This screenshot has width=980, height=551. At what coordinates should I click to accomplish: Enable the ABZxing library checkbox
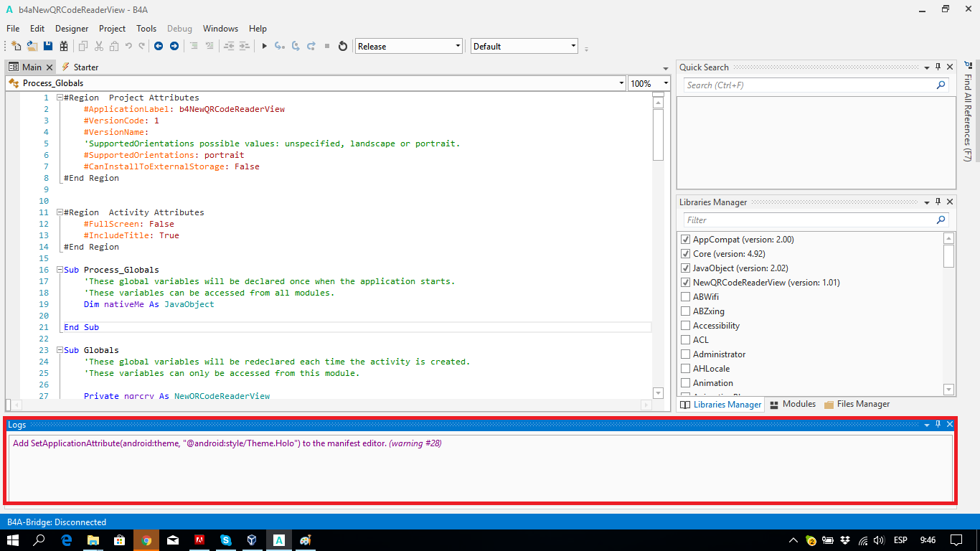686,311
